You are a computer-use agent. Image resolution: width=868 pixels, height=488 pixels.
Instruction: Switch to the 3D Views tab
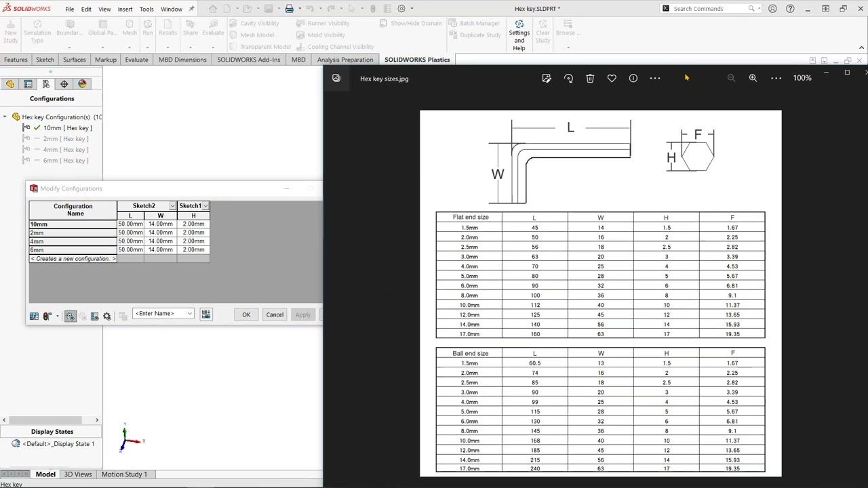pyautogui.click(x=78, y=474)
